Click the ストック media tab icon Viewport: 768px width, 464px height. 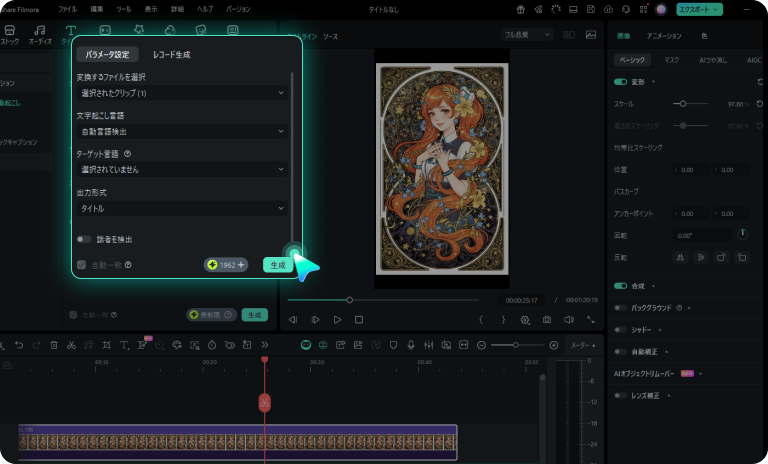pos(9,35)
